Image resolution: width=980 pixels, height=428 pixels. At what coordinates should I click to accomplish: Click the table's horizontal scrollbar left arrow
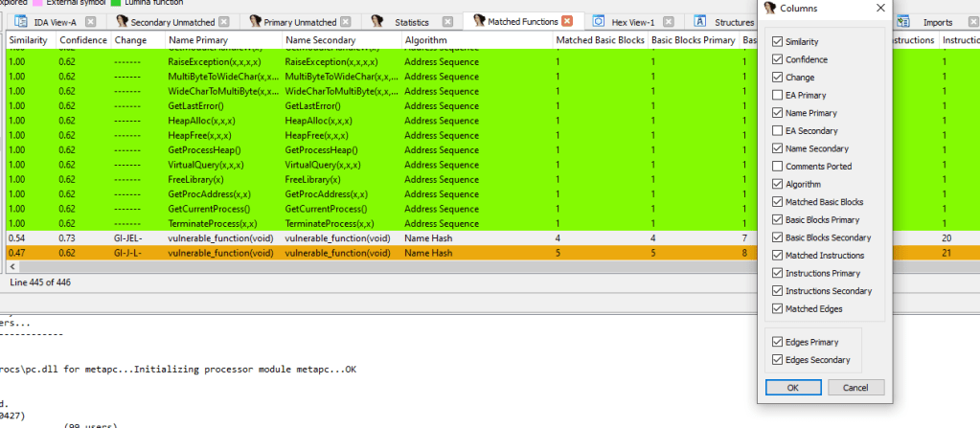point(13,267)
